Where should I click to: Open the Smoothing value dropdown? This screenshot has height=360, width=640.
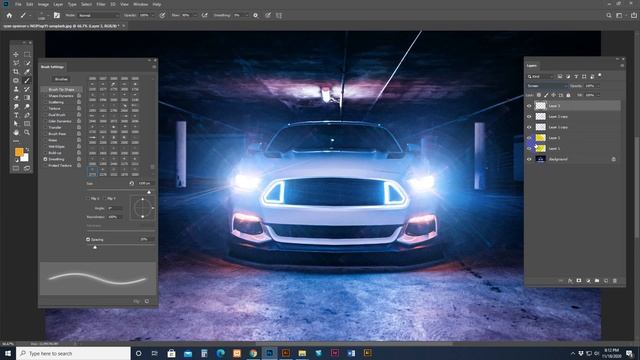click(x=246, y=16)
